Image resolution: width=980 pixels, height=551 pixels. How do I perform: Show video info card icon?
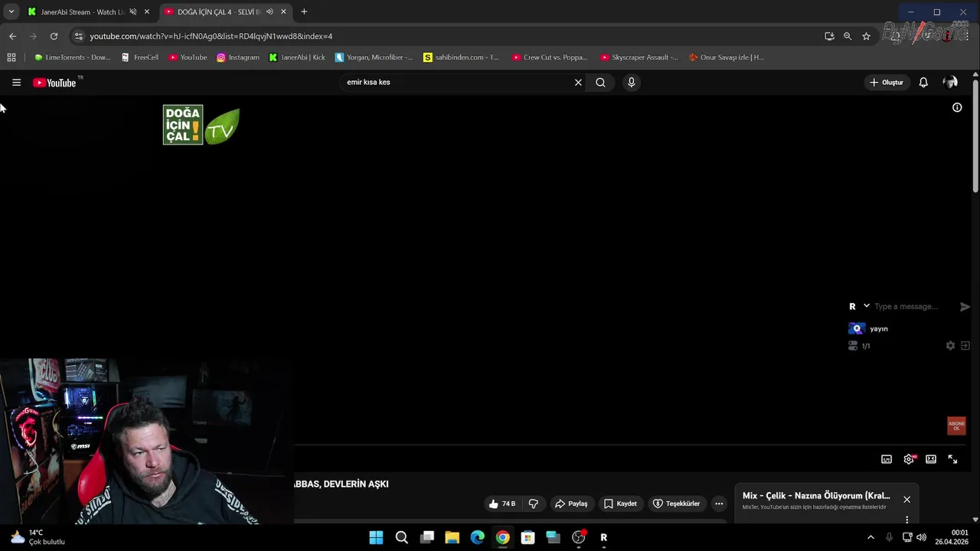pyautogui.click(x=957, y=107)
